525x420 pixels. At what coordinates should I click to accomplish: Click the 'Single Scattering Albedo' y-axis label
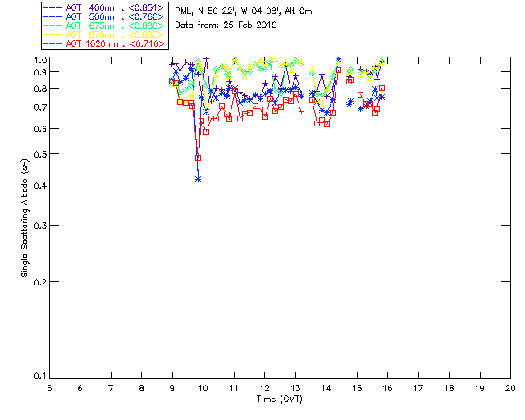coord(25,218)
